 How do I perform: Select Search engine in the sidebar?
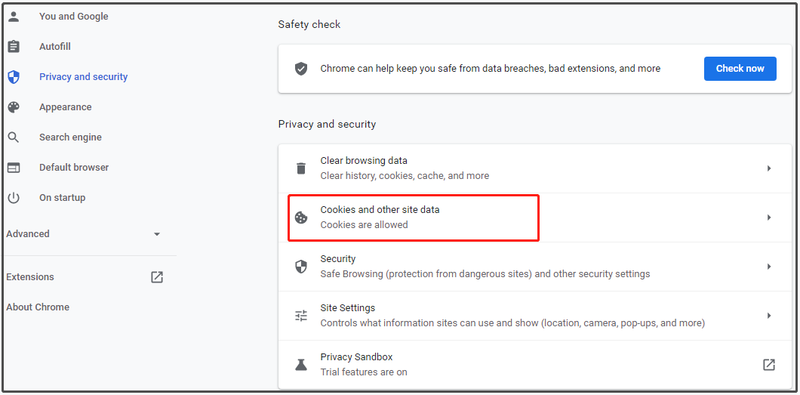(x=70, y=137)
